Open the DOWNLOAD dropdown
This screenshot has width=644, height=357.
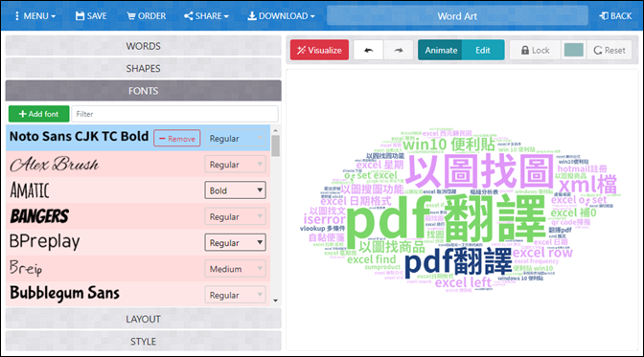coord(281,16)
